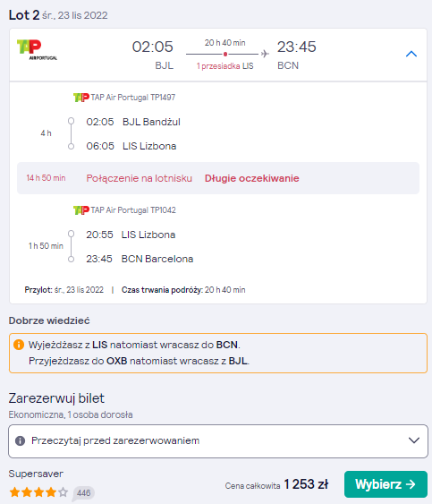
Task: Click the 1 przesiadka LIS link
Action: click(224, 66)
